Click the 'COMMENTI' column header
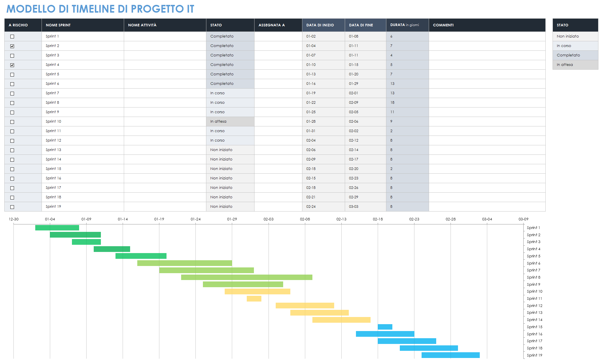Screen dimensions: 603x364 pos(487,25)
